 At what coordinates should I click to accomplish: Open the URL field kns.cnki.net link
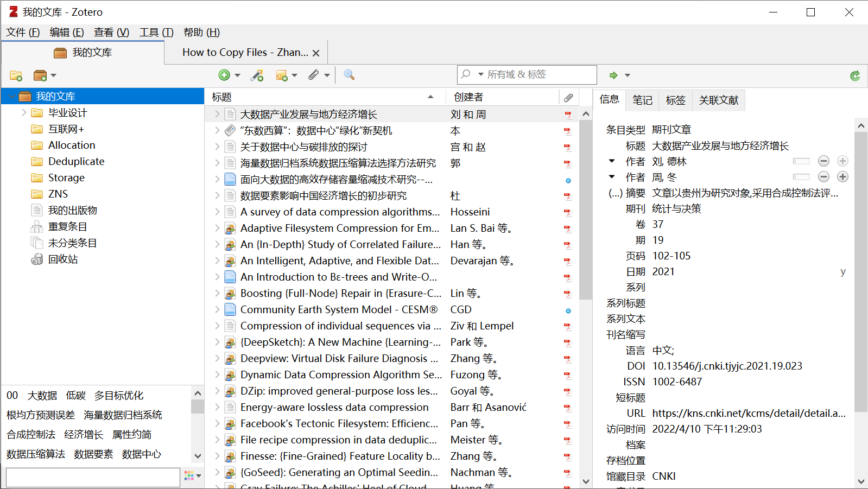(x=749, y=414)
